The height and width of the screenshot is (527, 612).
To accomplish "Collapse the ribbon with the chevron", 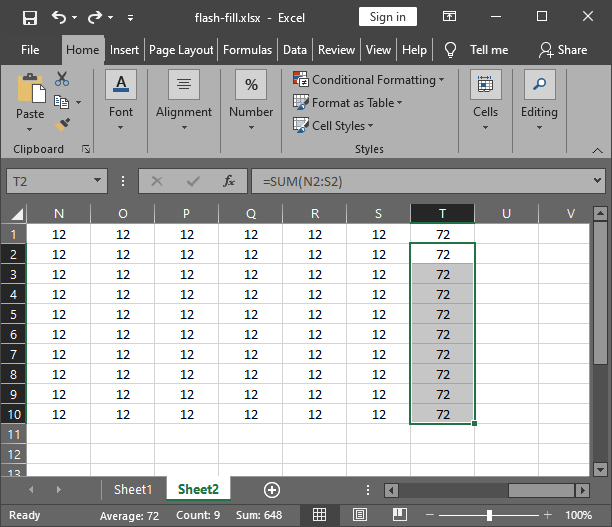I will coord(597,150).
